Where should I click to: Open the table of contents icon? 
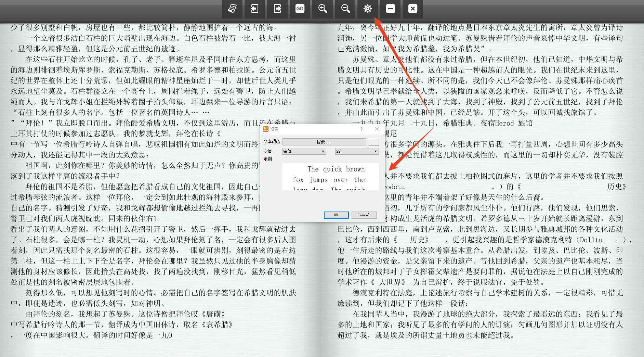[232, 9]
